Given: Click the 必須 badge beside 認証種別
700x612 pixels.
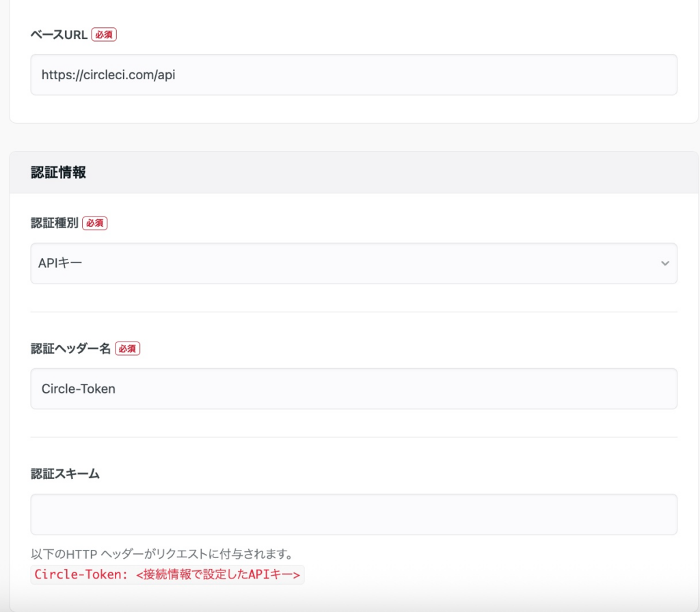Looking at the screenshot, I should (95, 223).
